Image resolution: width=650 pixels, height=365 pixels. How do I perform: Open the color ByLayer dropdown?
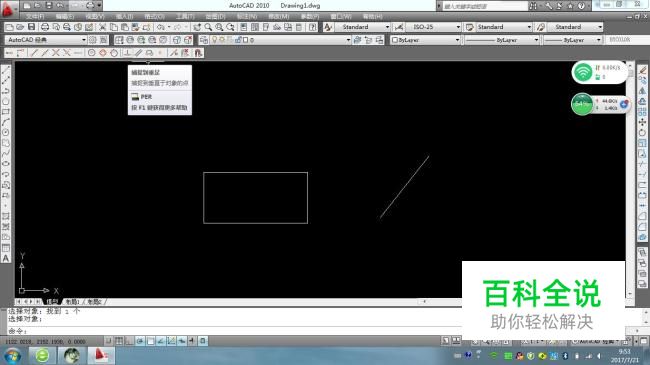(425, 40)
